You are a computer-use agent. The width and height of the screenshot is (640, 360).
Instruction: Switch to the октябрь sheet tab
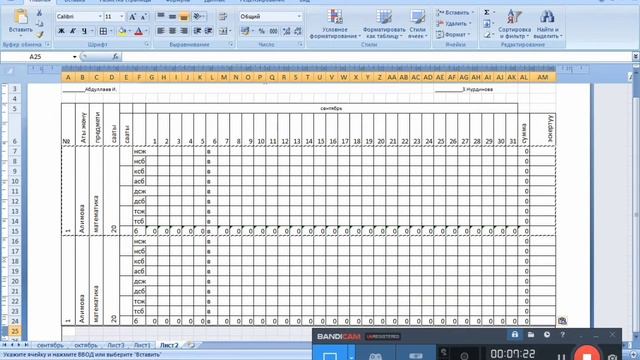coord(85,345)
